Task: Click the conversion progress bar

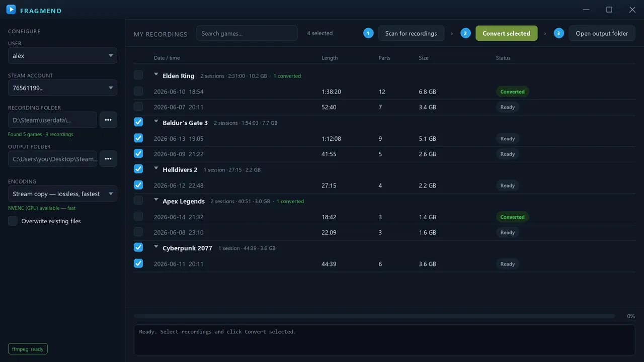Action: coord(374,316)
